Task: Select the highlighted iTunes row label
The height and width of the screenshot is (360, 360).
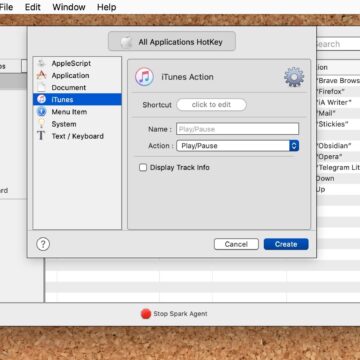Action: (x=62, y=99)
